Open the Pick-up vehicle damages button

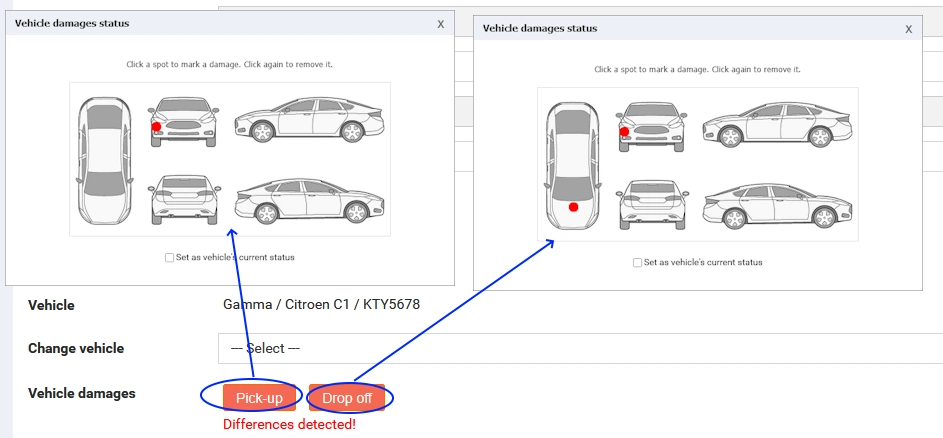(x=259, y=398)
